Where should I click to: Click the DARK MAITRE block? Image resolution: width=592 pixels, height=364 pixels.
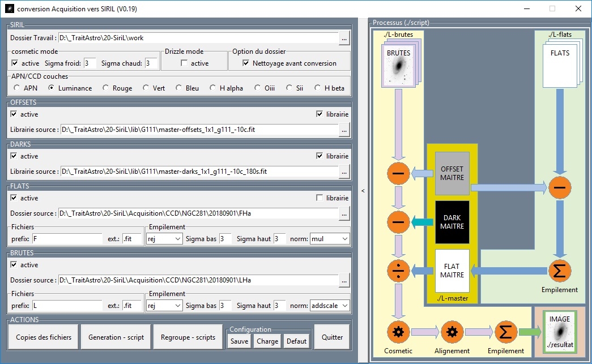tap(452, 222)
